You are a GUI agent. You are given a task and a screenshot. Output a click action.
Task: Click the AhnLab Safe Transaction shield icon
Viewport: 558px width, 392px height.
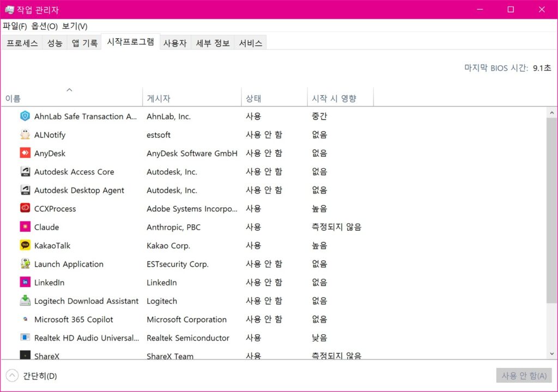(x=25, y=116)
